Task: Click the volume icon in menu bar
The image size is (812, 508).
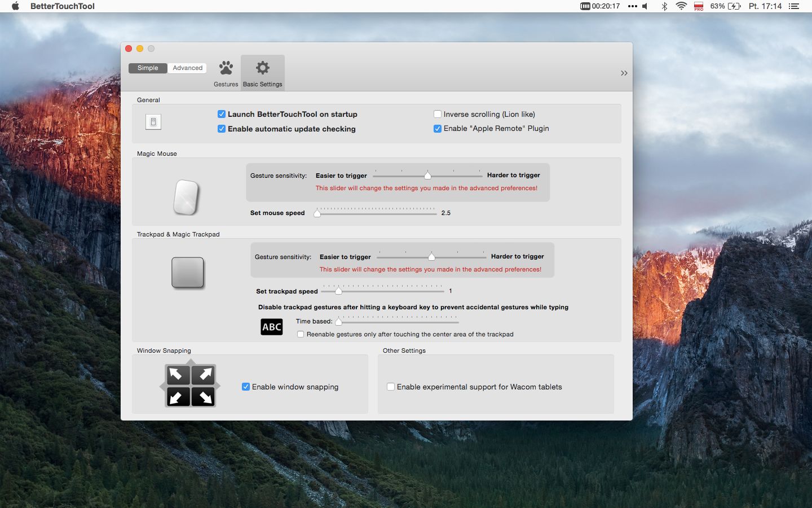Action: (645, 6)
